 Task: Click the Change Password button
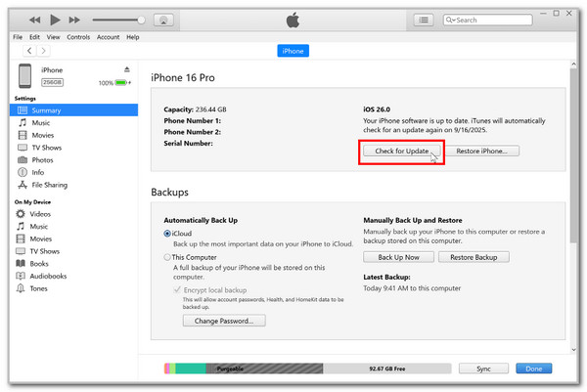point(224,321)
